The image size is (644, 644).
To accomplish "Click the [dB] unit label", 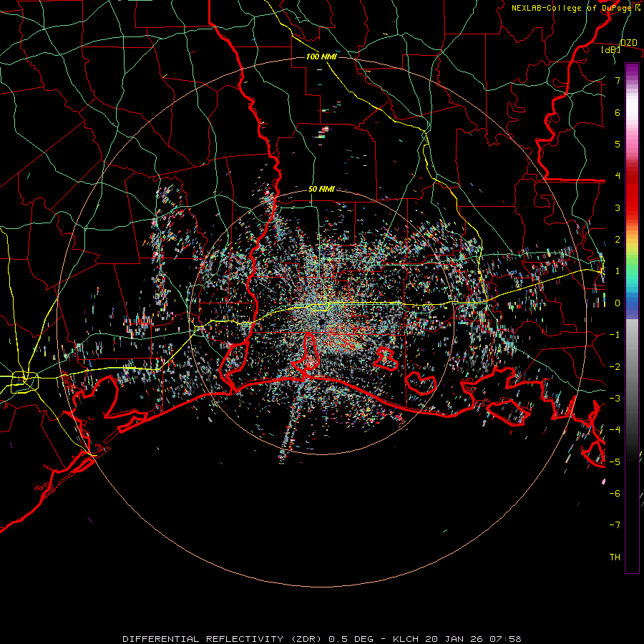I will point(611,49).
